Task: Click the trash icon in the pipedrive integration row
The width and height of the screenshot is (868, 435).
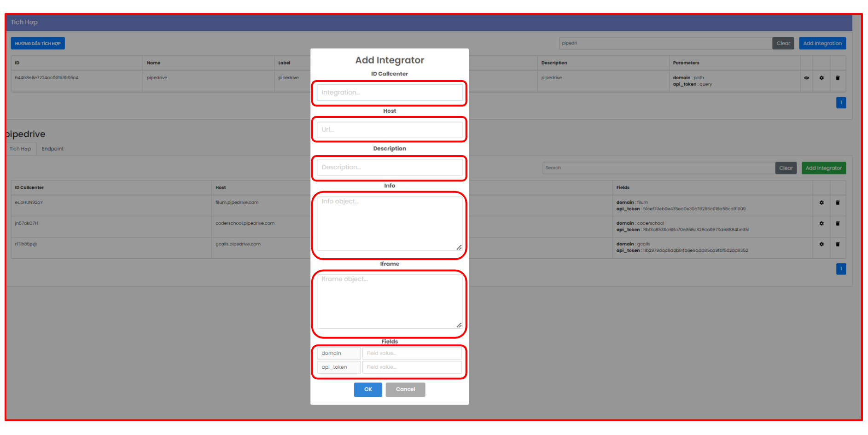Action: click(x=838, y=78)
